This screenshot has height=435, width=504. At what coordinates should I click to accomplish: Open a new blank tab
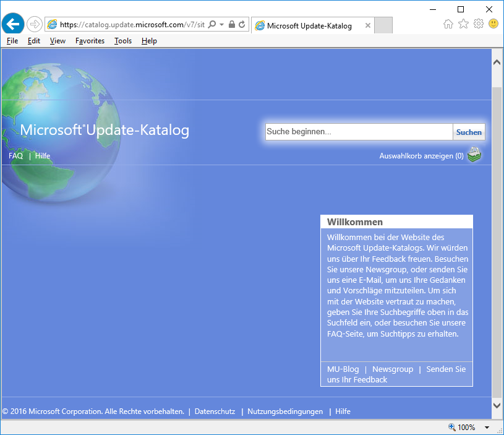383,25
